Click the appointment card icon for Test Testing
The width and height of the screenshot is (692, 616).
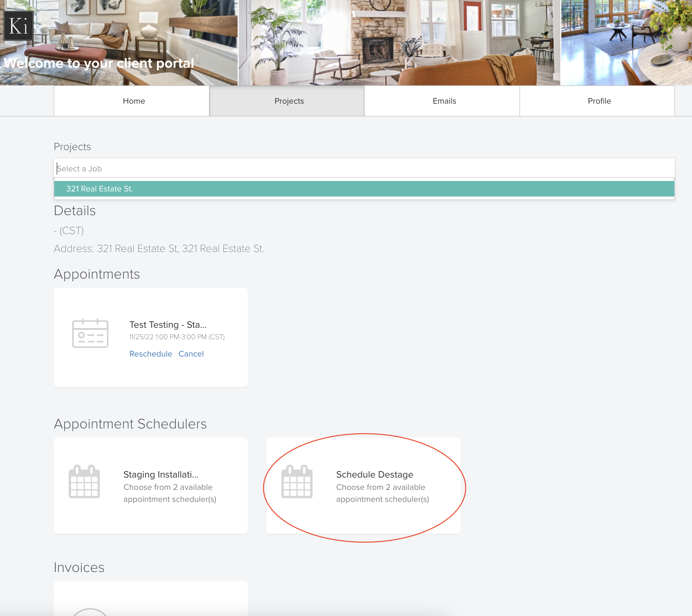[x=90, y=333]
